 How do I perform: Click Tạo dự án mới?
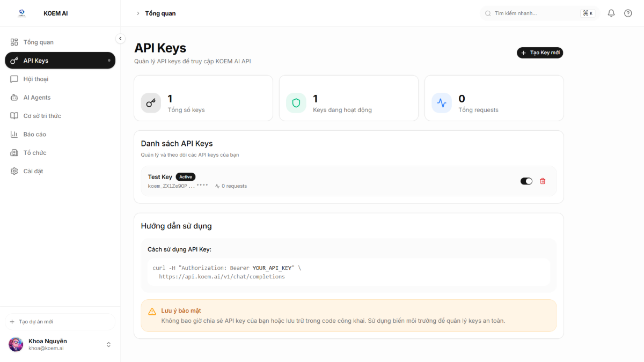pyautogui.click(x=60, y=321)
